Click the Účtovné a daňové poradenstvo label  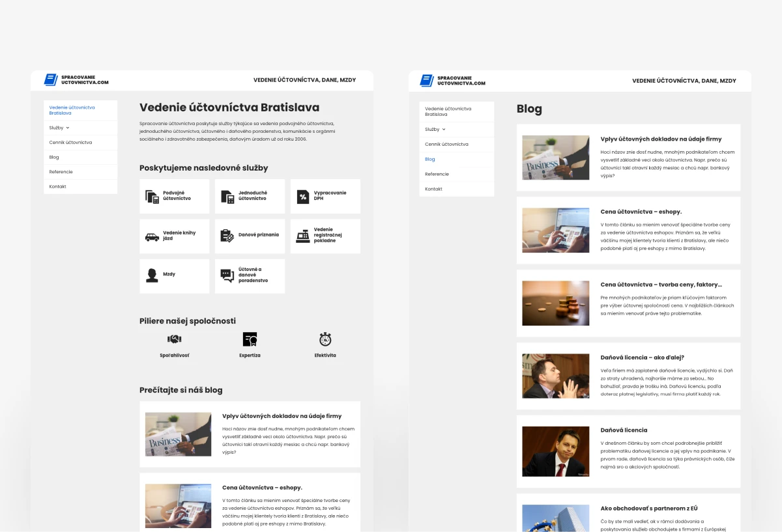pos(253,275)
